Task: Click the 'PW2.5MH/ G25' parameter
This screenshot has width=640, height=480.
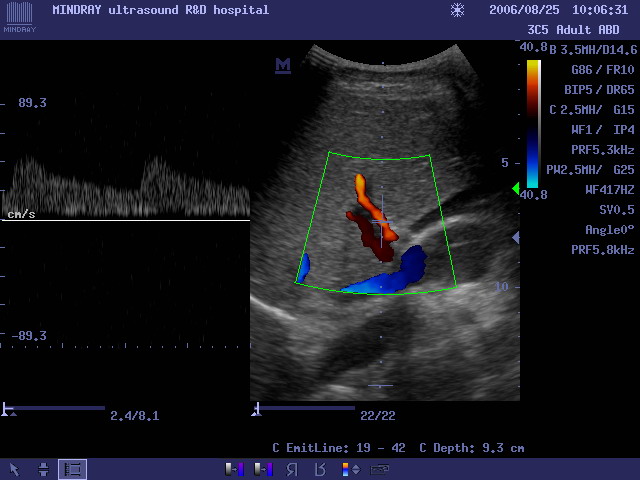Action: [590, 170]
